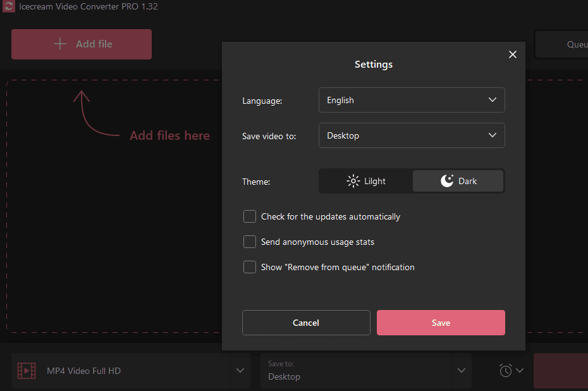Screen dimensions: 588x391
Task: Save the Settings changes
Action: [x=441, y=323]
